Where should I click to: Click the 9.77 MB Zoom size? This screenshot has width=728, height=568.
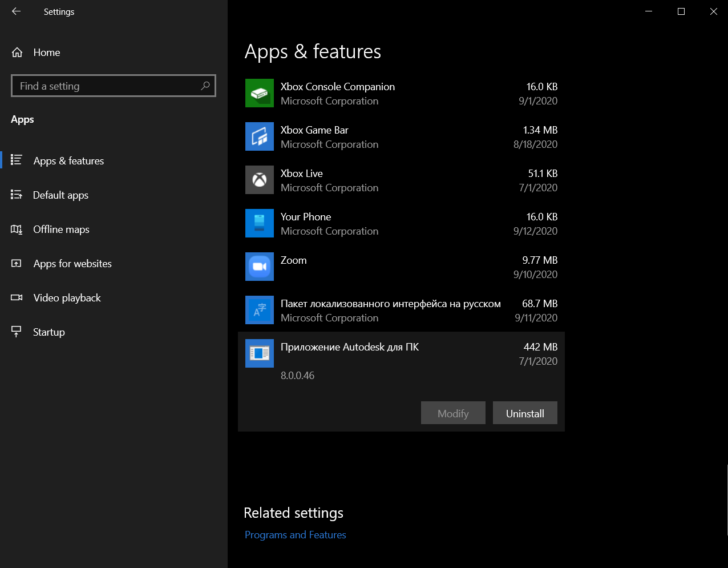(x=540, y=260)
